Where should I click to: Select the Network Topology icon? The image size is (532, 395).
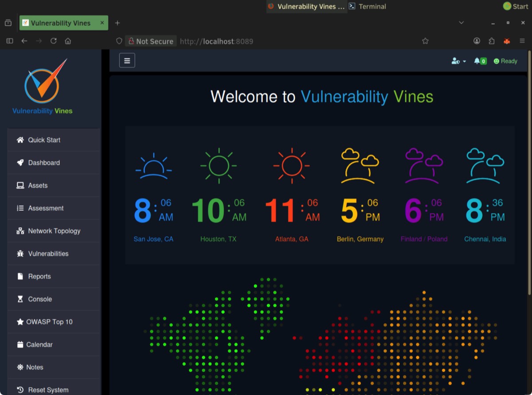click(x=20, y=231)
